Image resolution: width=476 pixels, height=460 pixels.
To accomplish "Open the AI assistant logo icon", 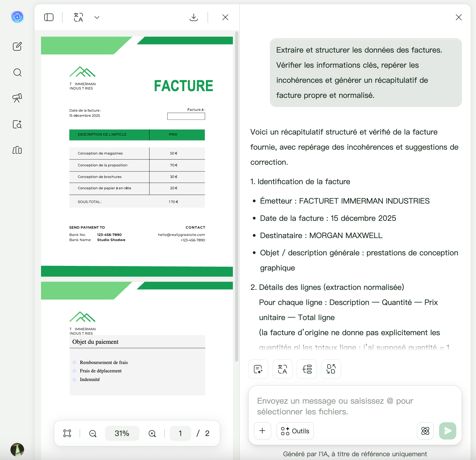I will [17, 17].
